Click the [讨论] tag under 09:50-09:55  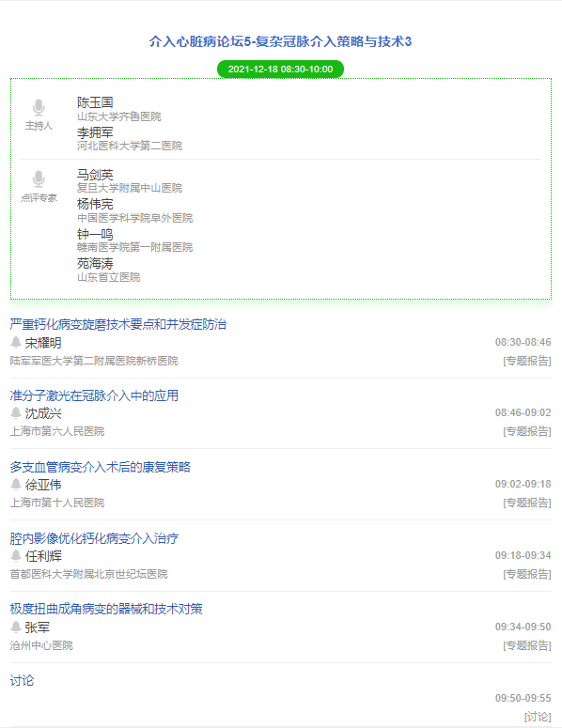pos(538,717)
